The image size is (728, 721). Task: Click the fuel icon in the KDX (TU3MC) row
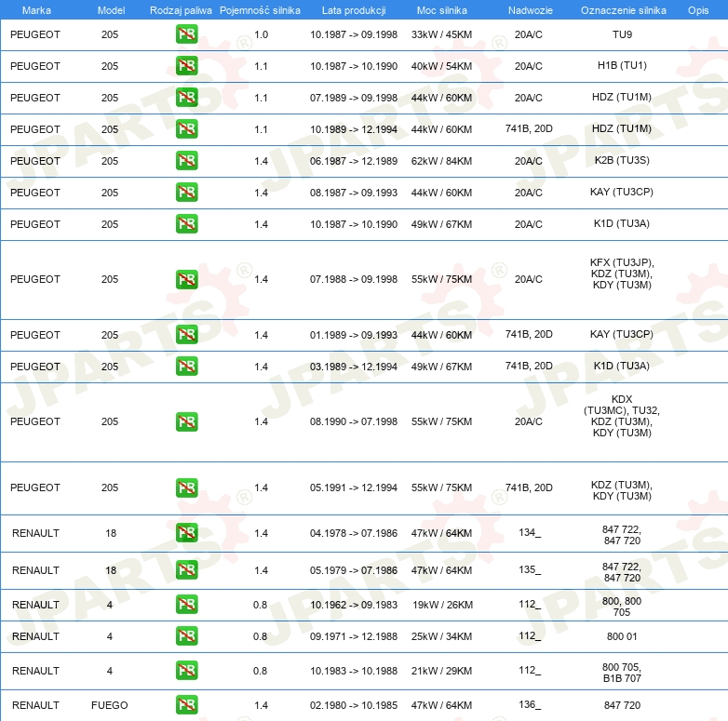tap(186, 421)
